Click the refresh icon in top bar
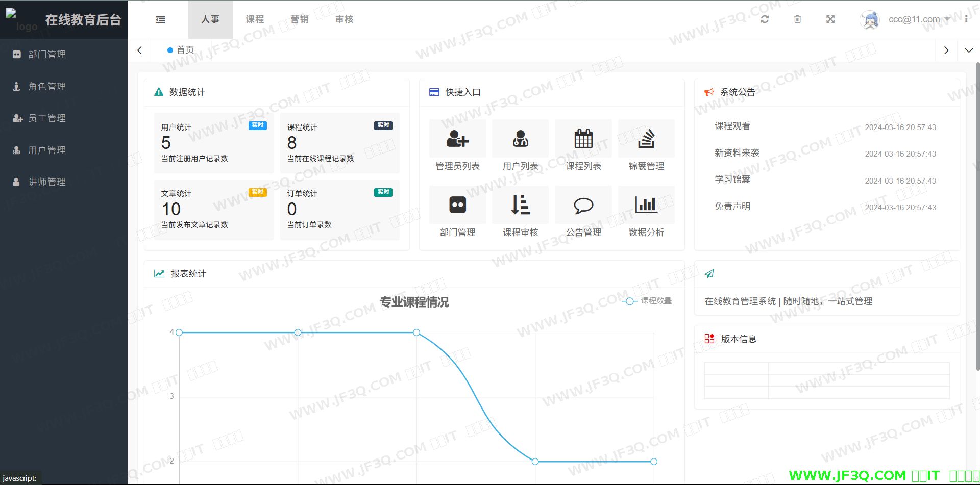The image size is (980, 485). (765, 19)
